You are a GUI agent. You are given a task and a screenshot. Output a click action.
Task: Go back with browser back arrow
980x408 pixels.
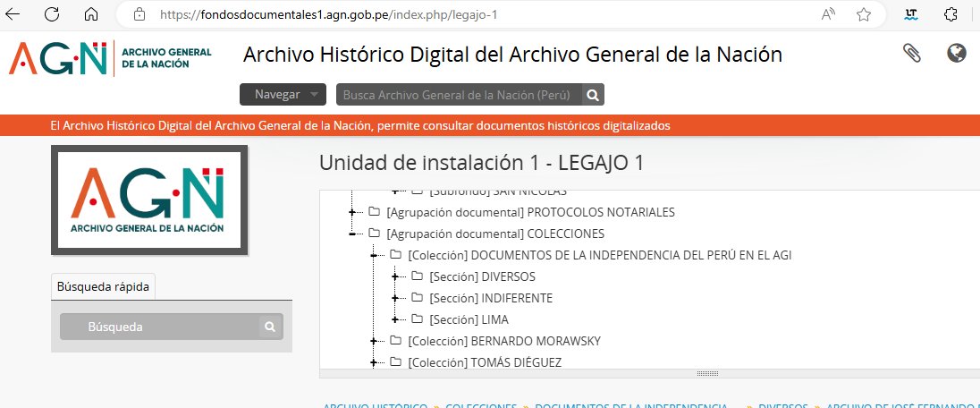pyautogui.click(x=13, y=14)
